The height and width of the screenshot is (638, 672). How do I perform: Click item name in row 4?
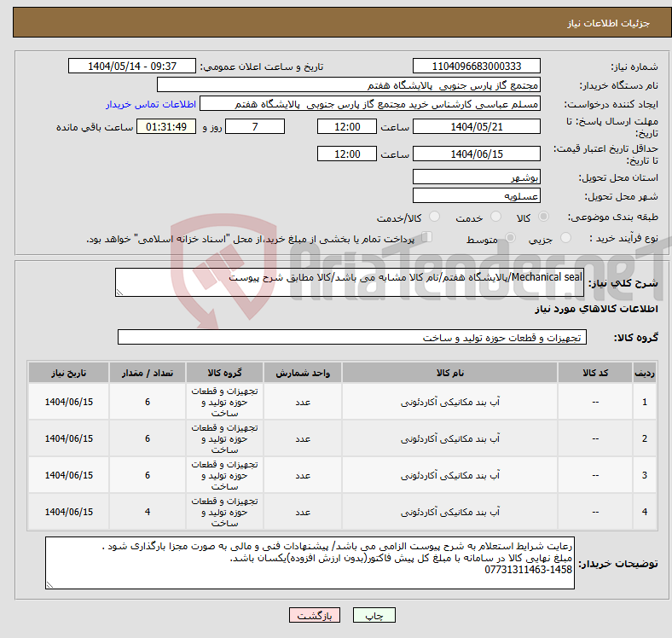449,512
